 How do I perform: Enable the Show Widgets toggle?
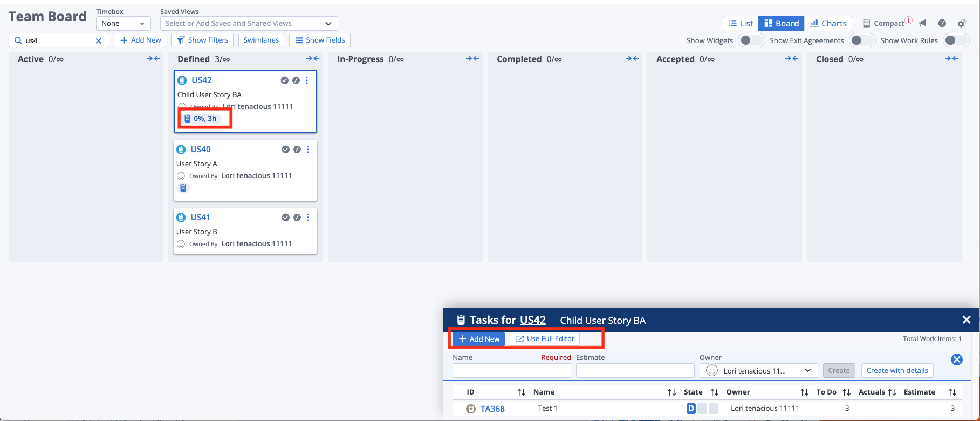751,40
